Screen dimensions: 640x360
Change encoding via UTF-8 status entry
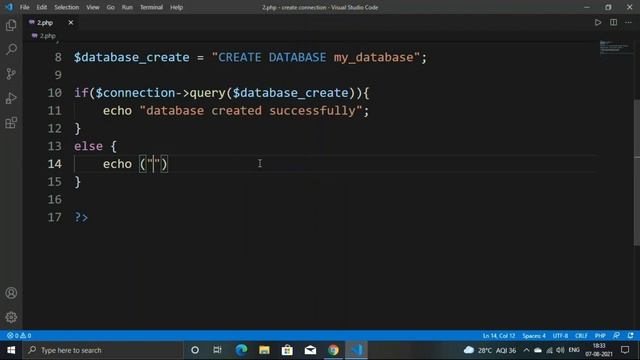[x=560, y=336]
